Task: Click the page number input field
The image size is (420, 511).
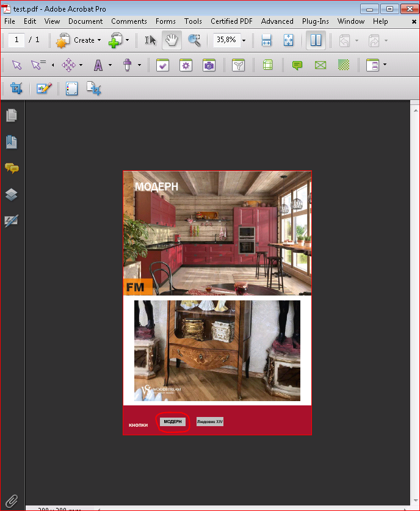Action: (x=16, y=40)
